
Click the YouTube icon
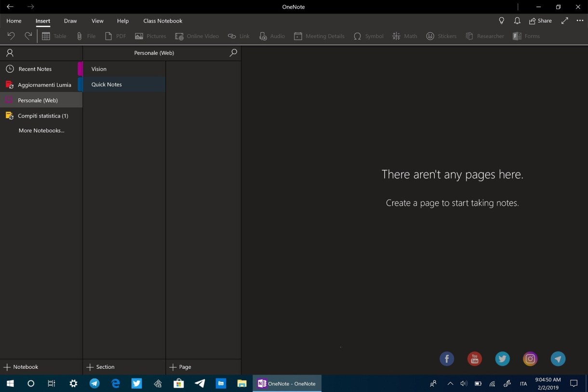tap(475, 358)
